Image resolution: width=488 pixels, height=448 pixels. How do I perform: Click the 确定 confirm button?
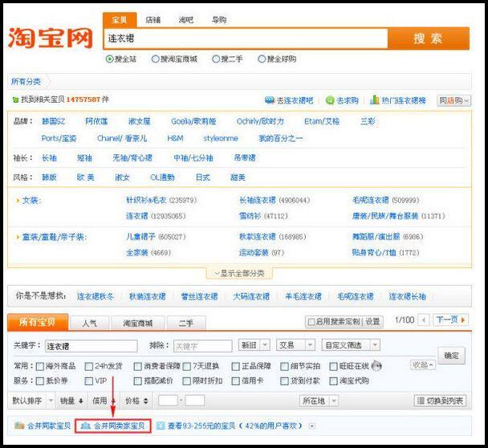(x=451, y=355)
